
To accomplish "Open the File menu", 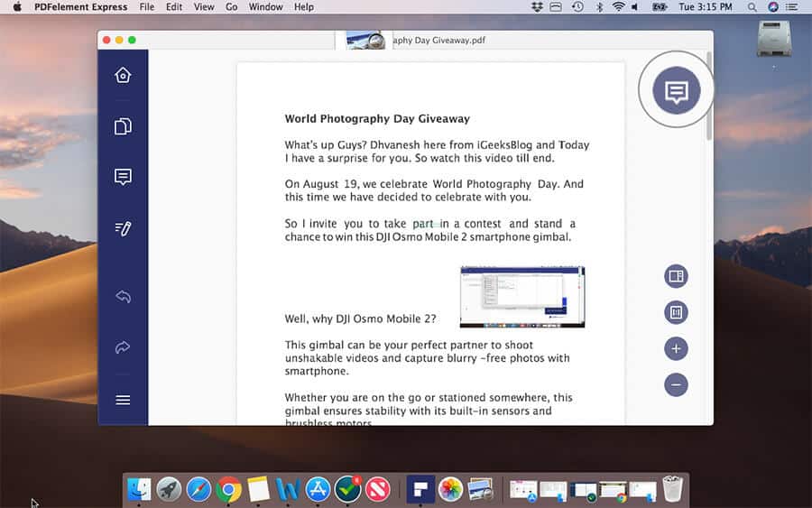I will click(147, 6).
